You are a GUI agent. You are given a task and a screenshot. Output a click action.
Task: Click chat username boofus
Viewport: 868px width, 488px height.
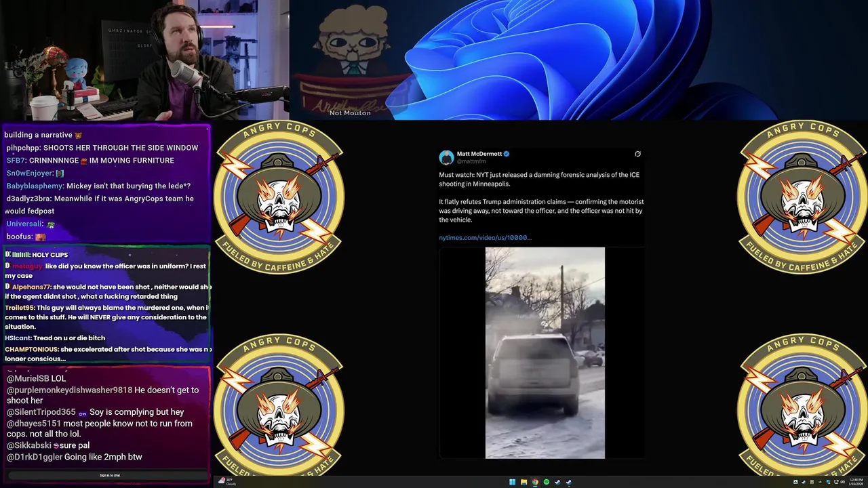coord(19,237)
